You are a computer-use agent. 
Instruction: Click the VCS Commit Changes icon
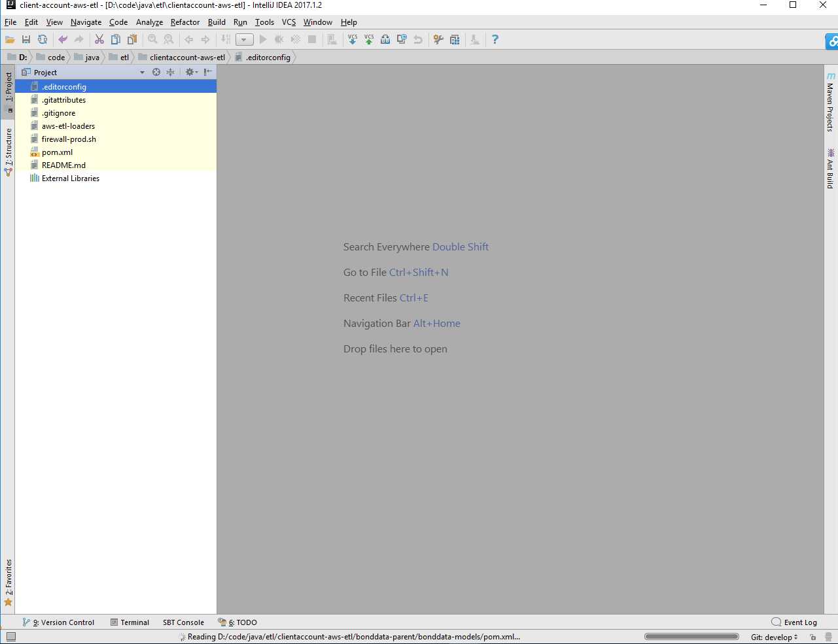pyautogui.click(x=369, y=40)
